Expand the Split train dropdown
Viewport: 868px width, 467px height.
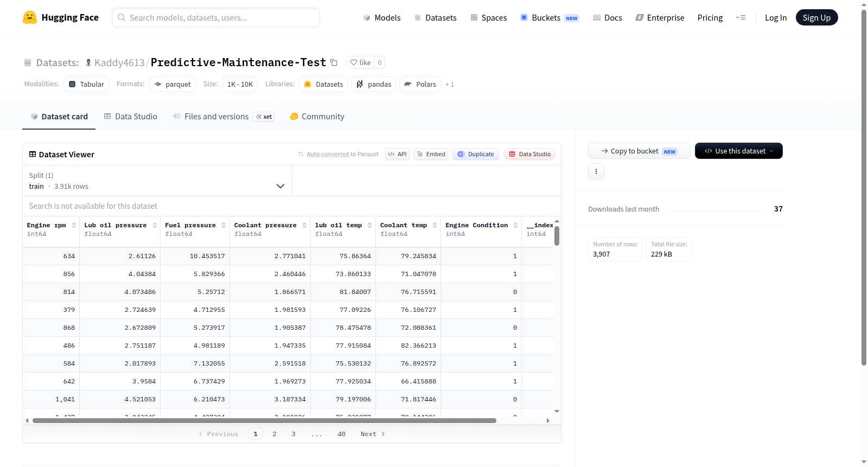coord(157,181)
